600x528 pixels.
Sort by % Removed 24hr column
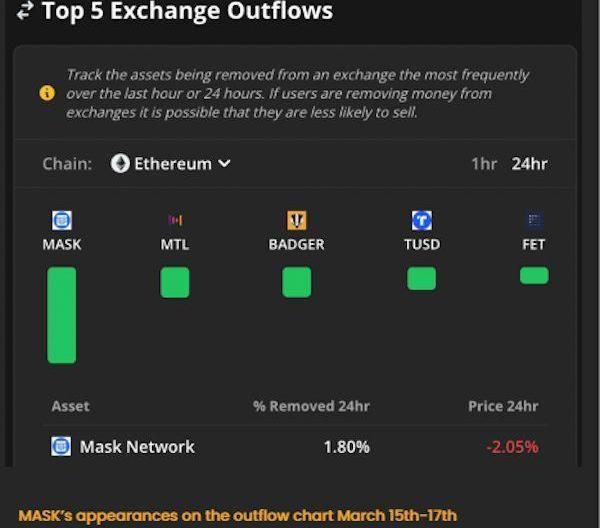coord(311,406)
